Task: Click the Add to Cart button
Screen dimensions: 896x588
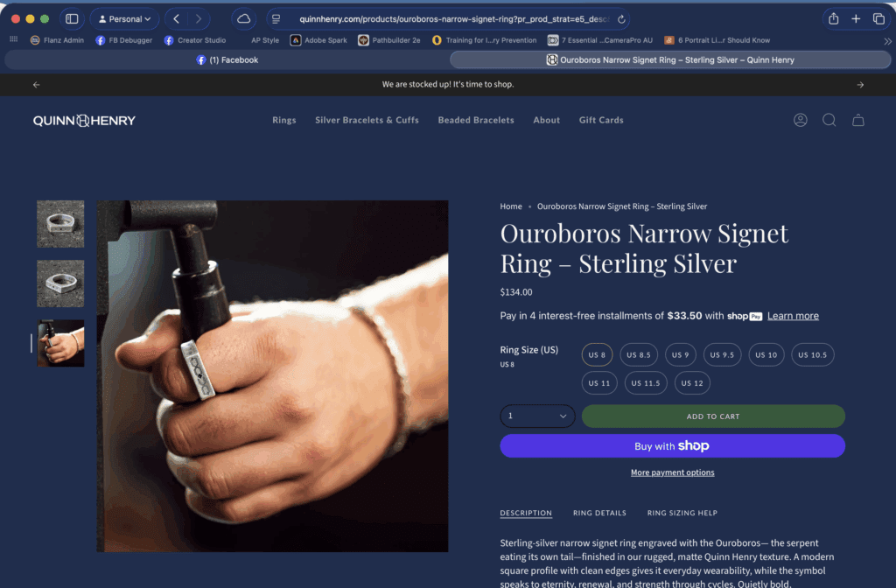Action: pos(713,416)
